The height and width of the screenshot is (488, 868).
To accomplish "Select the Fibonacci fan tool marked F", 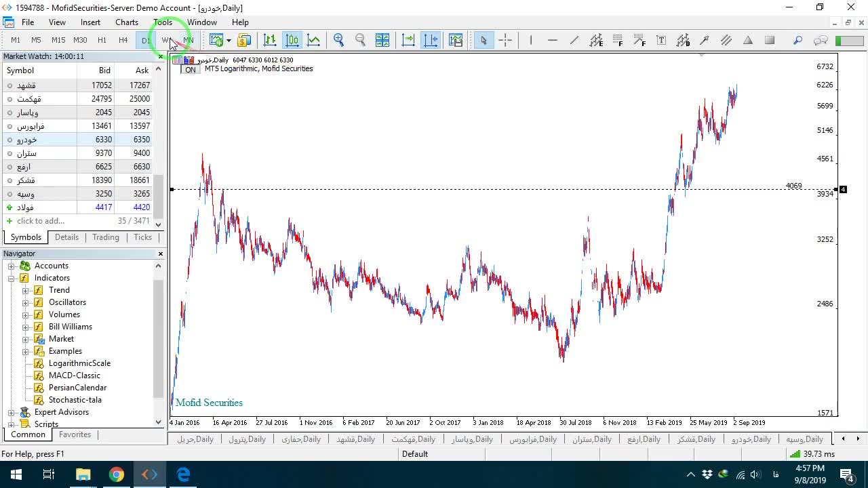I will pos(639,40).
